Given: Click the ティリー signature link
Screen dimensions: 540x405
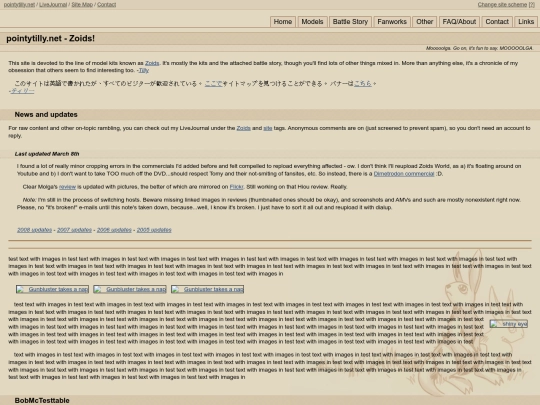Looking at the screenshot, I should (22, 91).
